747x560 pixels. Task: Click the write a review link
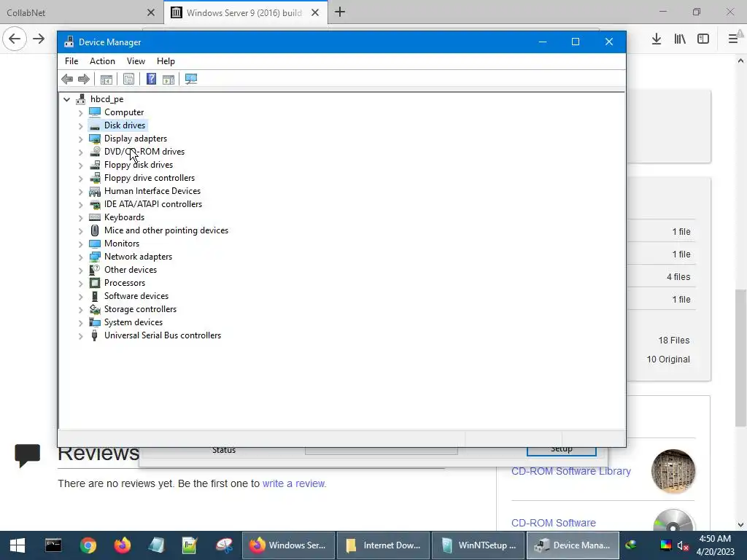293,483
